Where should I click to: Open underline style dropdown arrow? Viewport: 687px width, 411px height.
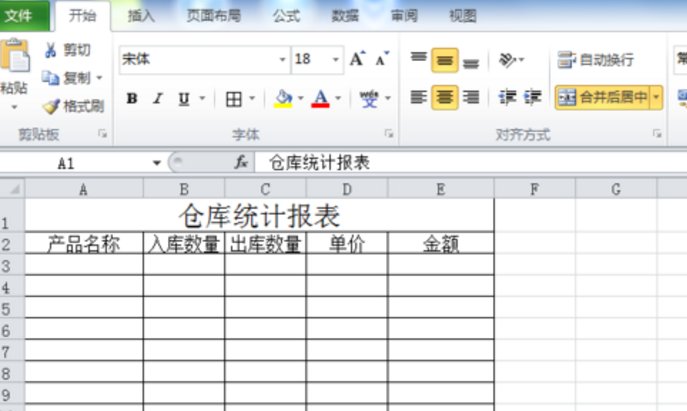click(202, 98)
